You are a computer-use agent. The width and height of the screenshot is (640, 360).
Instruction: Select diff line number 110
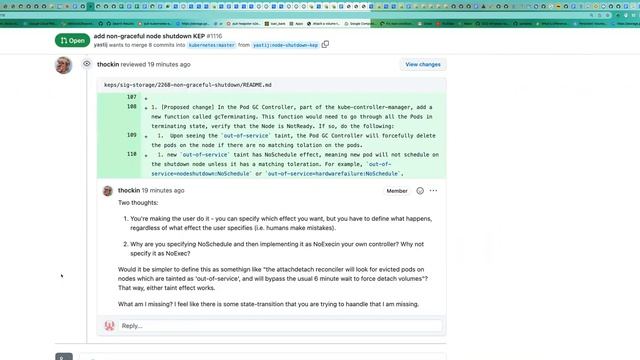tap(131, 154)
